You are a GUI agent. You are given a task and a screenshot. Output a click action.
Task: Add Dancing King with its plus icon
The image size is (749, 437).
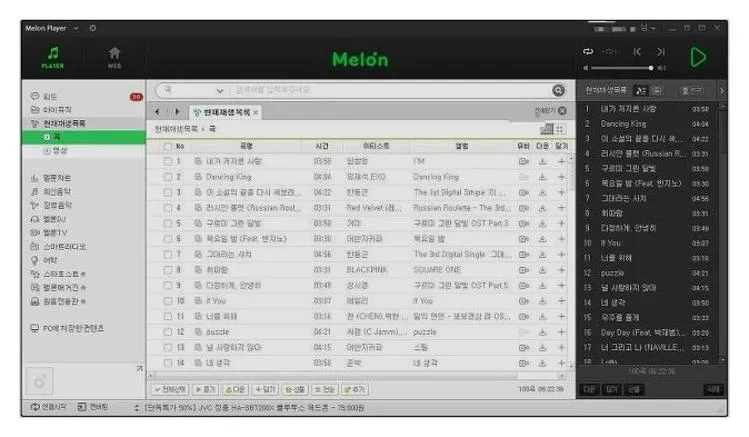click(x=561, y=177)
